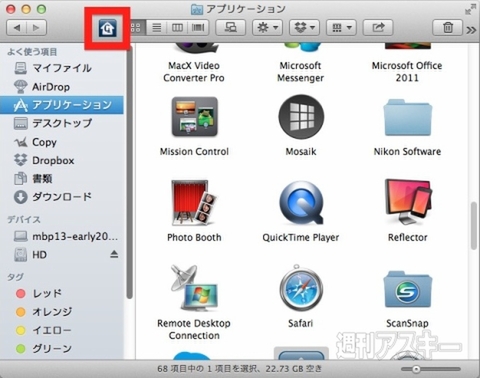
Task: Click the Microsoft Office 2011 label
Action: tap(407, 72)
